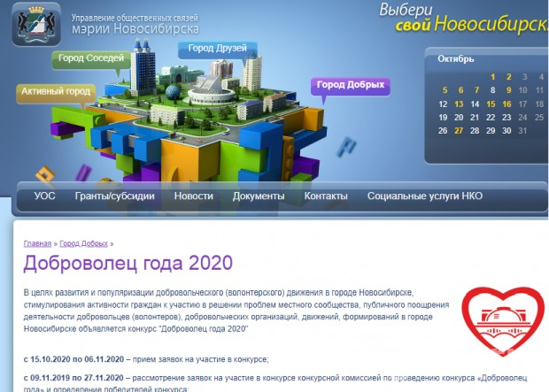Open Социальные услуги НКО menu item
This screenshot has height=392, width=549.
point(425,196)
